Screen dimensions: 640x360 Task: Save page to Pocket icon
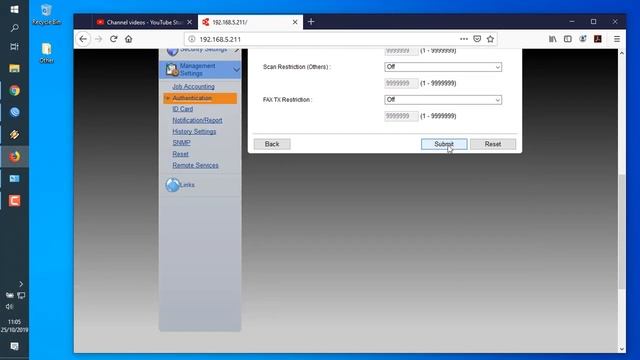[x=477, y=39]
